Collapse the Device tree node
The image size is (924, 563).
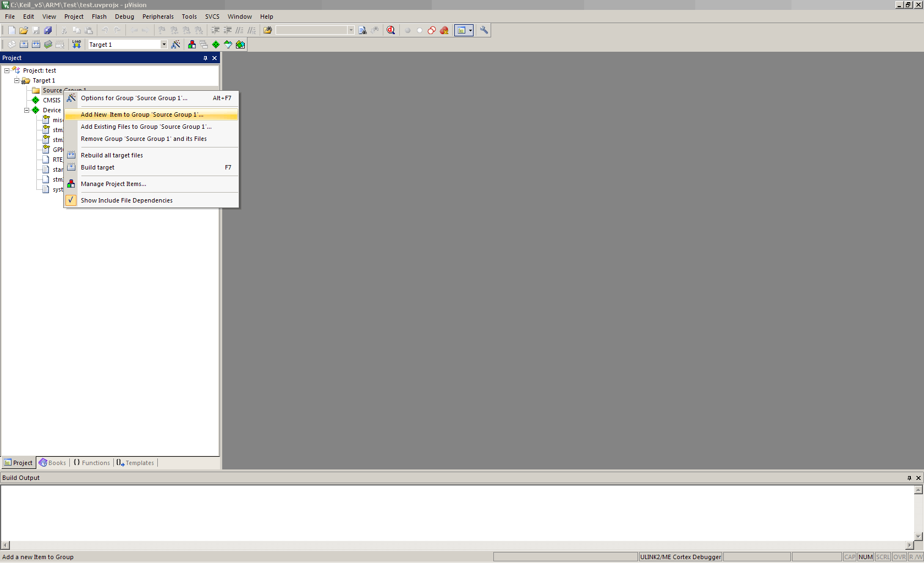point(26,110)
